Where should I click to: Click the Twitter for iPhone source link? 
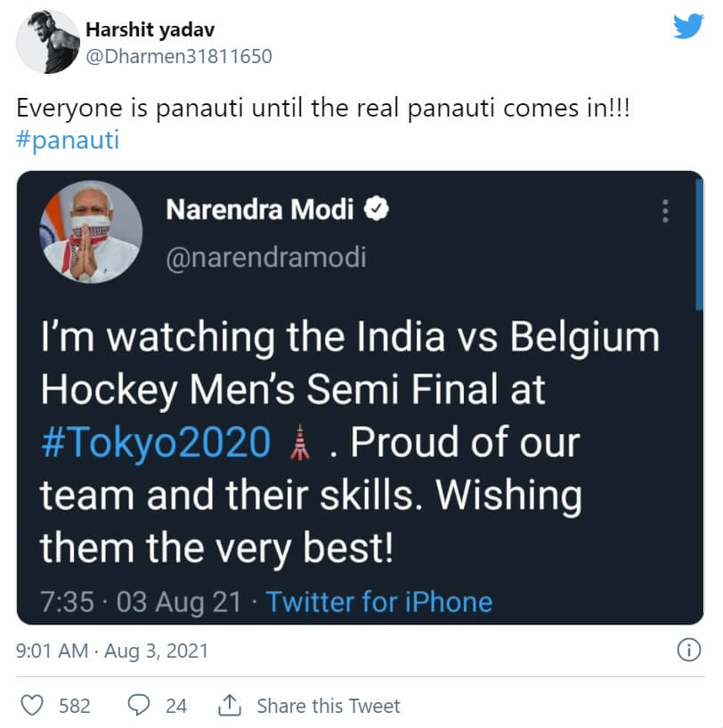pyautogui.click(x=379, y=602)
